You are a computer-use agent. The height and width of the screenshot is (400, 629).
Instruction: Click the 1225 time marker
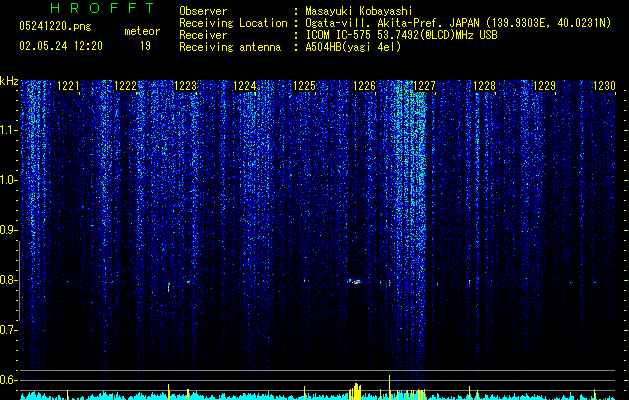[304, 86]
